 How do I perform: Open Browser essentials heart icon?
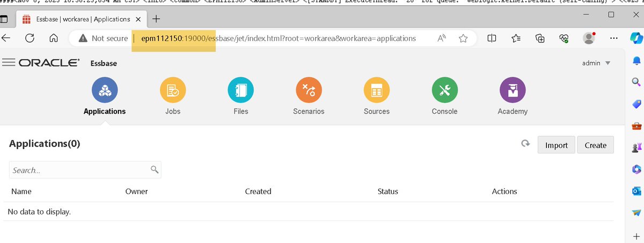563,38
